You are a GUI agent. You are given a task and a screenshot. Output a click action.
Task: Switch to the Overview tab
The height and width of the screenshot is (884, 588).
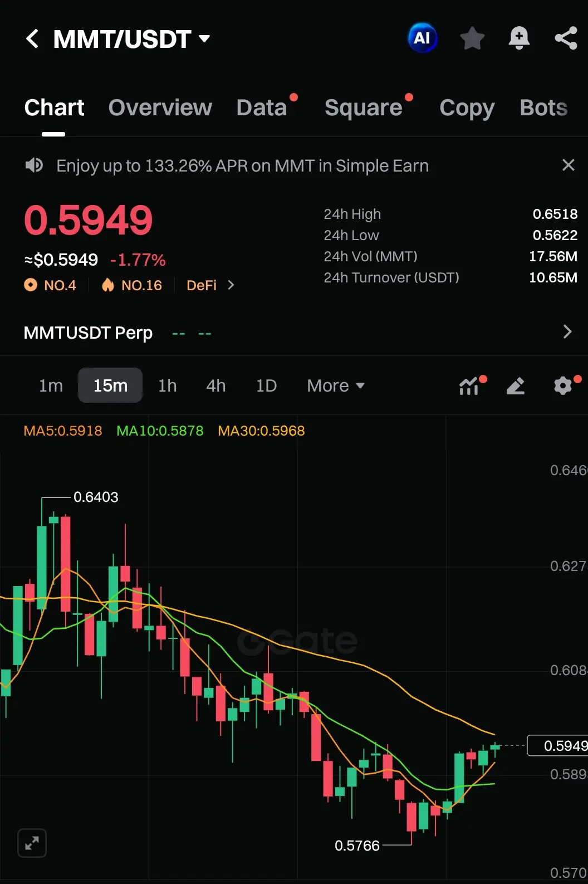tap(160, 108)
